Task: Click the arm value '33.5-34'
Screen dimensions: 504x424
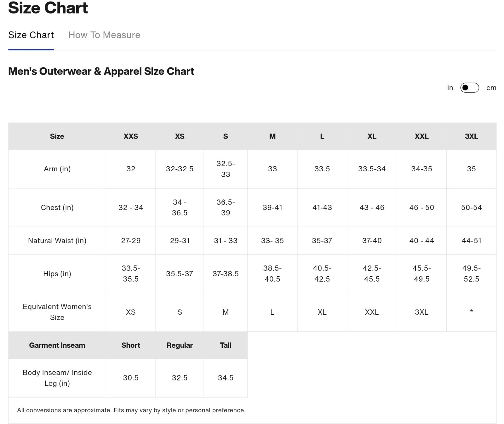Action: [x=372, y=169]
